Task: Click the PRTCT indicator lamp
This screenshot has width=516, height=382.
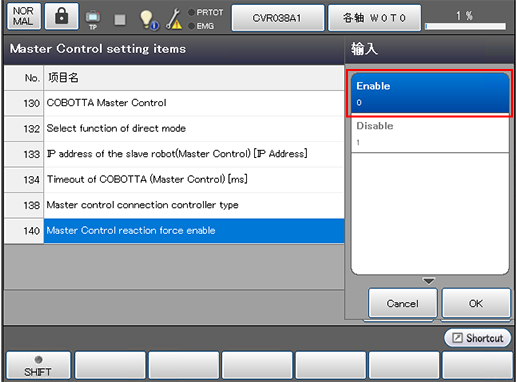Action: tap(191, 12)
